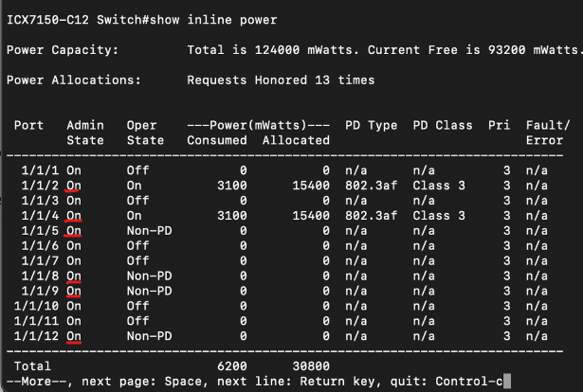Screen dimensions: 583x392
Task: Click the PD Class column header
Action: pyautogui.click(x=442, y=125)
